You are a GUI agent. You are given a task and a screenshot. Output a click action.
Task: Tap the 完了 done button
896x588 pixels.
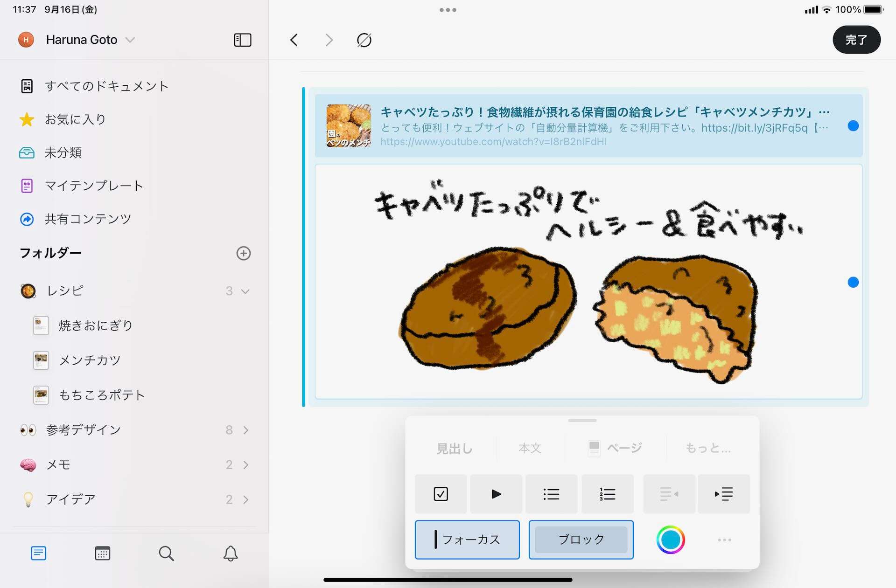857,40
